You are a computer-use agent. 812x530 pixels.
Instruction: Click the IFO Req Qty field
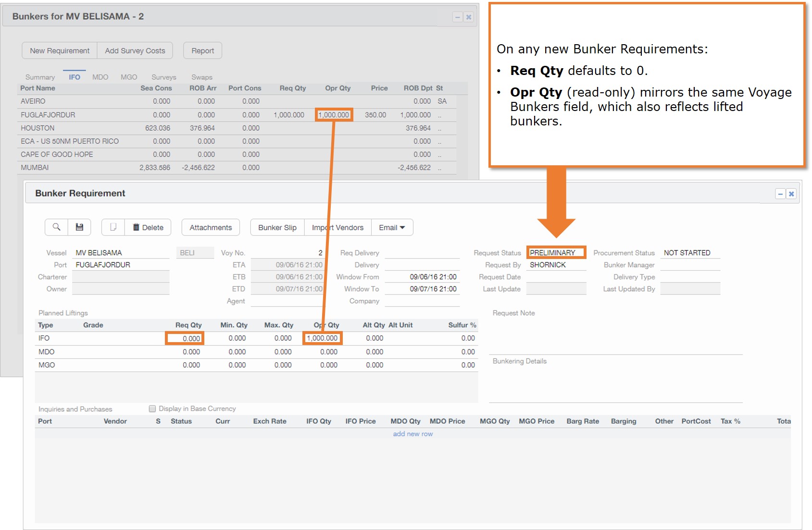[x=185, y=338]
